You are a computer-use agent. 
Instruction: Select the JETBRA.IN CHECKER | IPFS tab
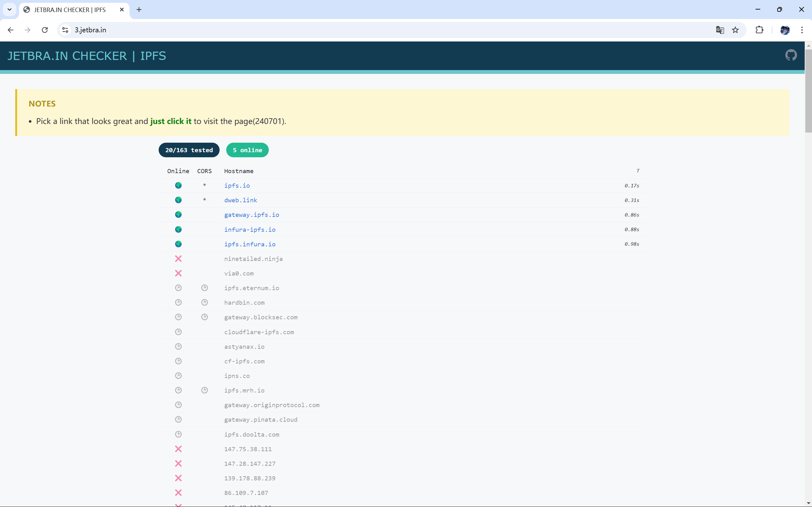74,10
